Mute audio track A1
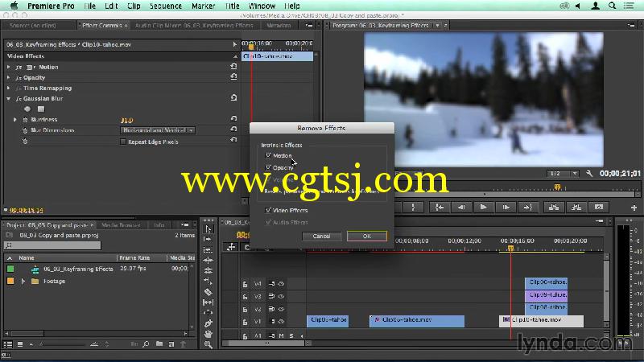The height and width of the screenshot is (362, 644). coord(281,335)
